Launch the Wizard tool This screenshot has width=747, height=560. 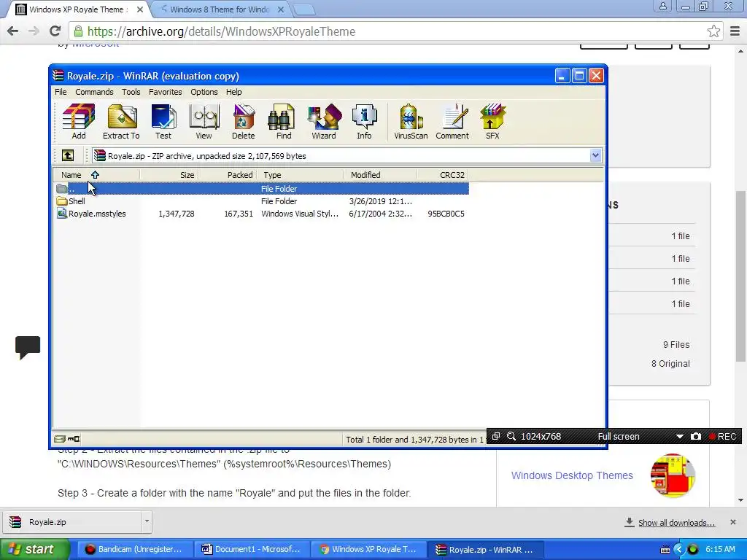coord(324,122)
